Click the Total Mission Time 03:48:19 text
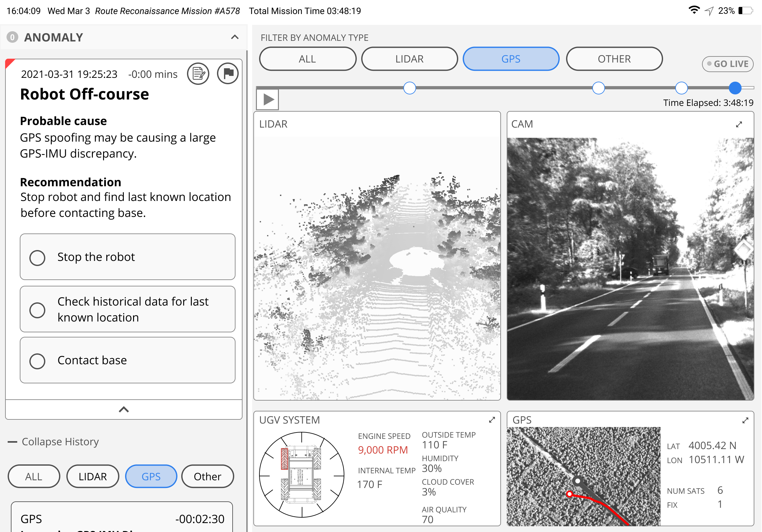This screenshot has height=532, width=762. pyautogui.click(x=305, y=11)
